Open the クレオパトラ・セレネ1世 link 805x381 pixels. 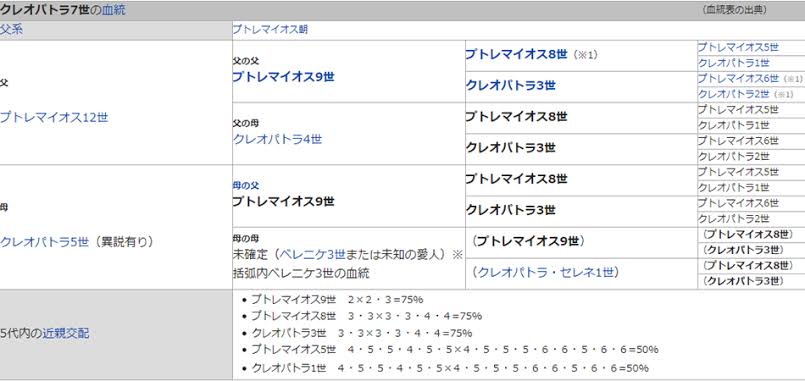[x=545, y=273]
